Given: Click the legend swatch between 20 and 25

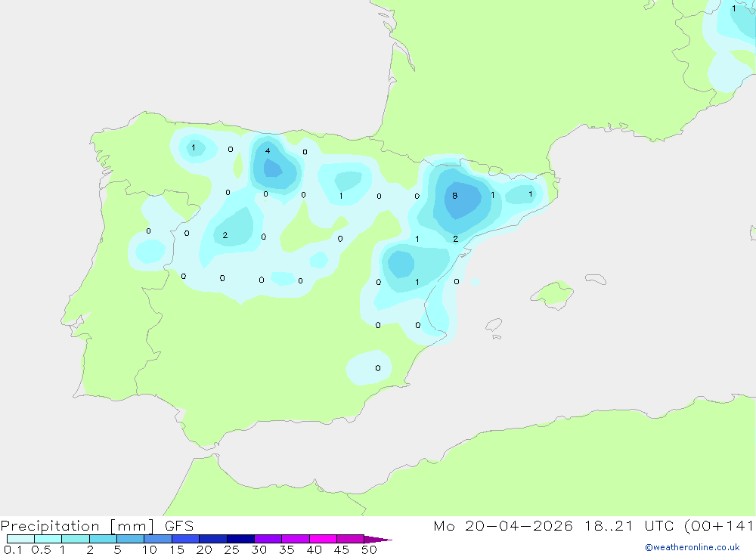Looking at the screenshot, I should [213, 539].
